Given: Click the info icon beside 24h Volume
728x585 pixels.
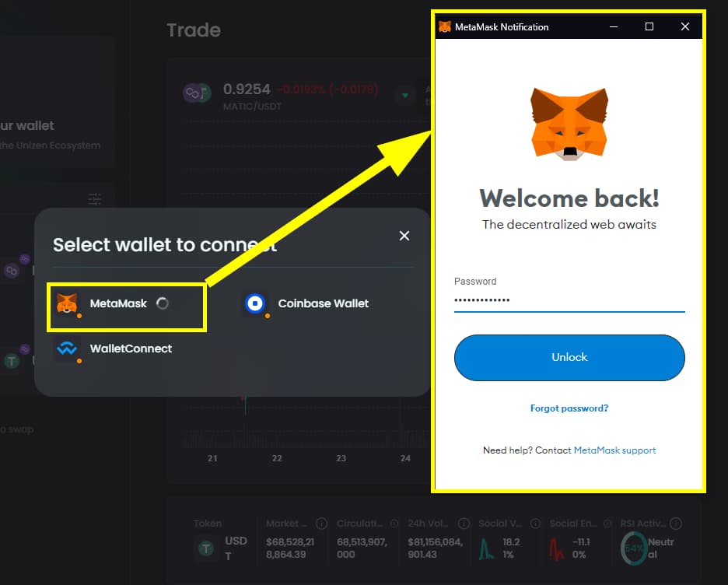Looking at the screenshot, I should [464, 524].
